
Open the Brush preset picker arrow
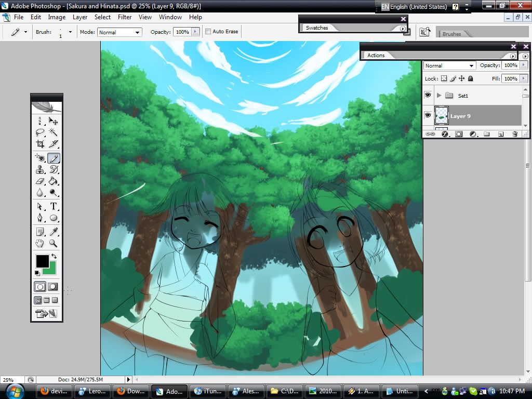70,32
